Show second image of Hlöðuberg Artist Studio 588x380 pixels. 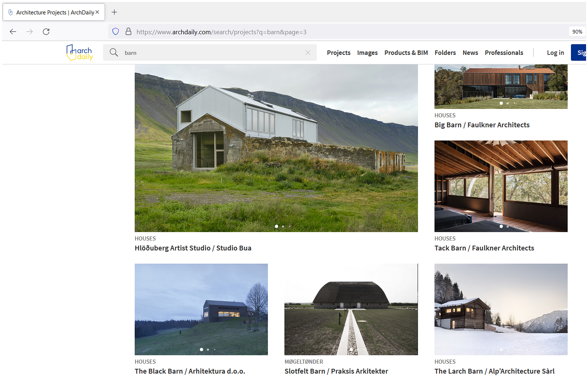(x=283, y=227)
